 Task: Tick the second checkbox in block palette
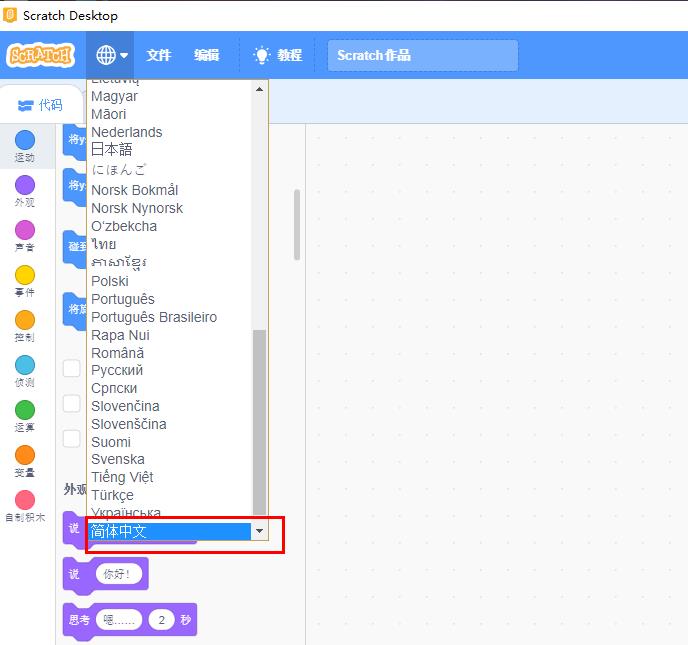point(72,403)
